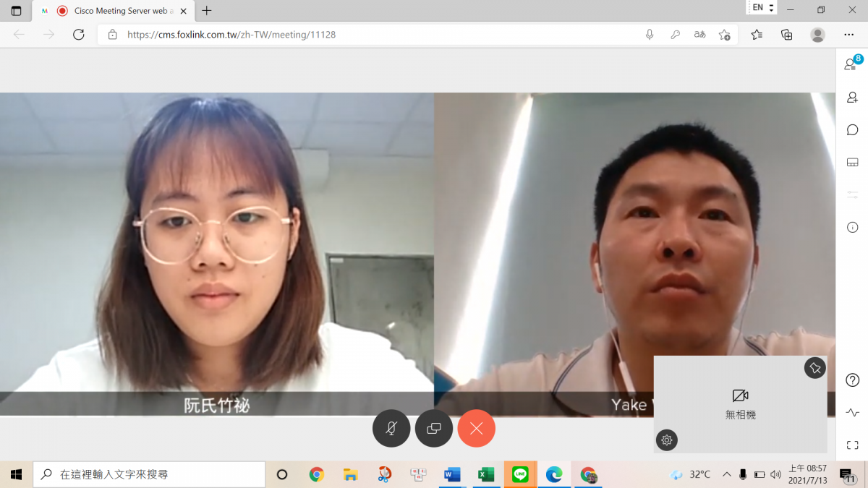Image resolution: width=868 pixels, height=488 pixels.
Task: Open LINE from the taskbar
Action: point(519,474)
